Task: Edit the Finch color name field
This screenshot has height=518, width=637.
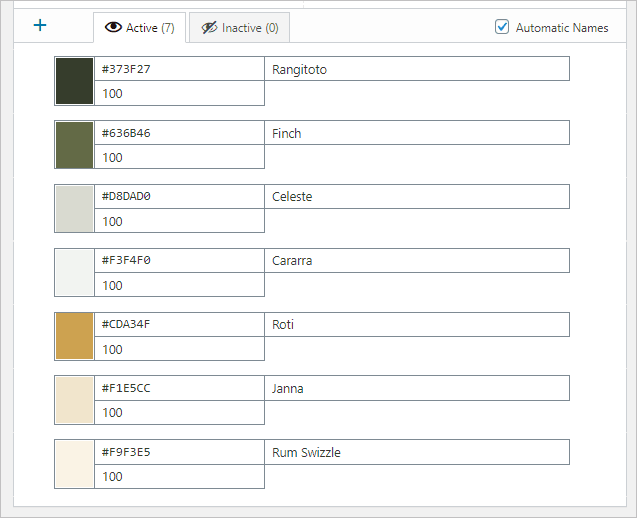Action: pyautogui.click(x=417, y=133)
